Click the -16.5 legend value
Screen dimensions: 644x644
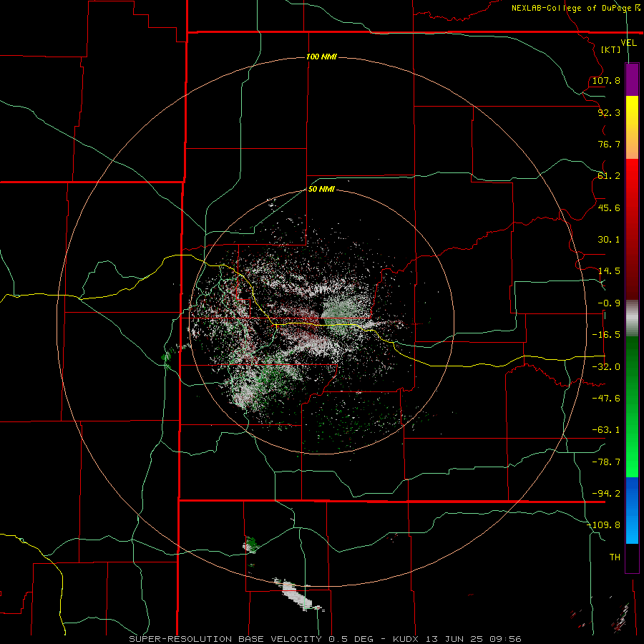606,335
